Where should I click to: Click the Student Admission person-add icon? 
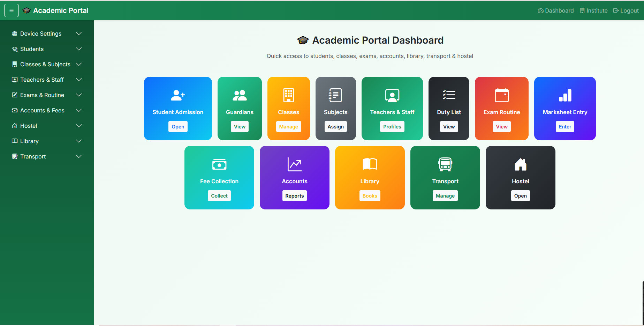[x=178, y=95]
